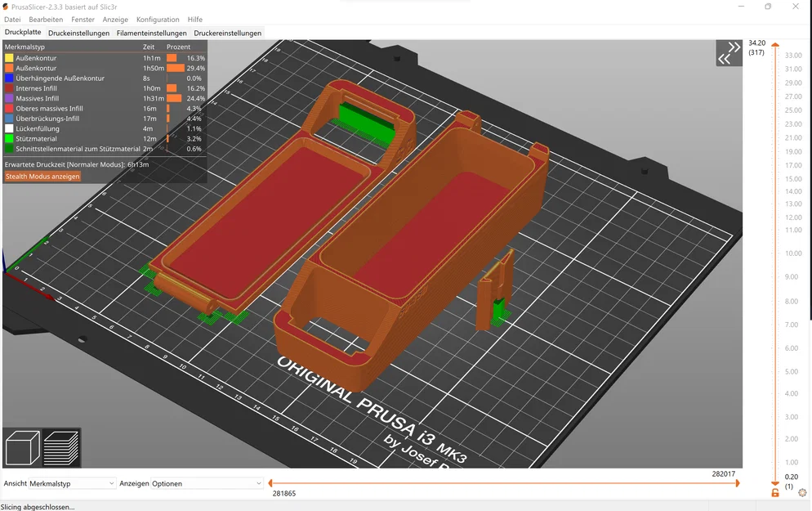Switch to 3D editor cube view

[22, 448]
